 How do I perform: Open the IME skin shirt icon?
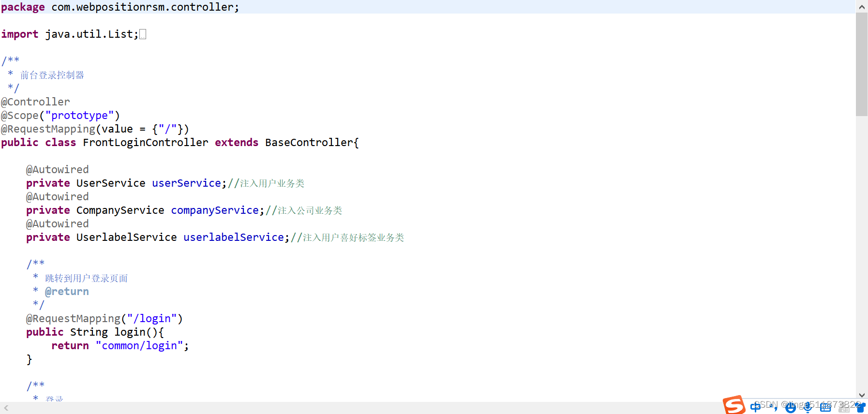(x=861, y=408)
